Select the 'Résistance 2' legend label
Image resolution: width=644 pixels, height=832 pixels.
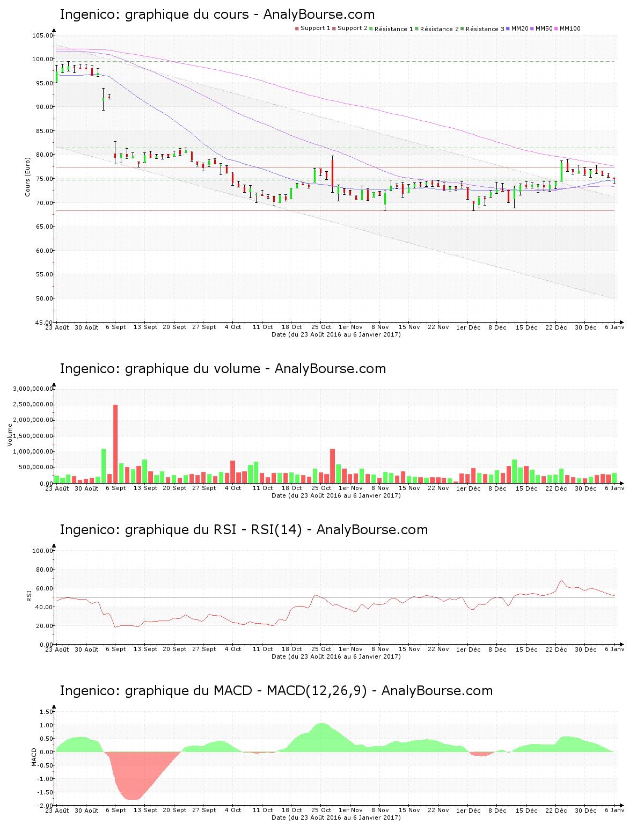pos(440,29)
